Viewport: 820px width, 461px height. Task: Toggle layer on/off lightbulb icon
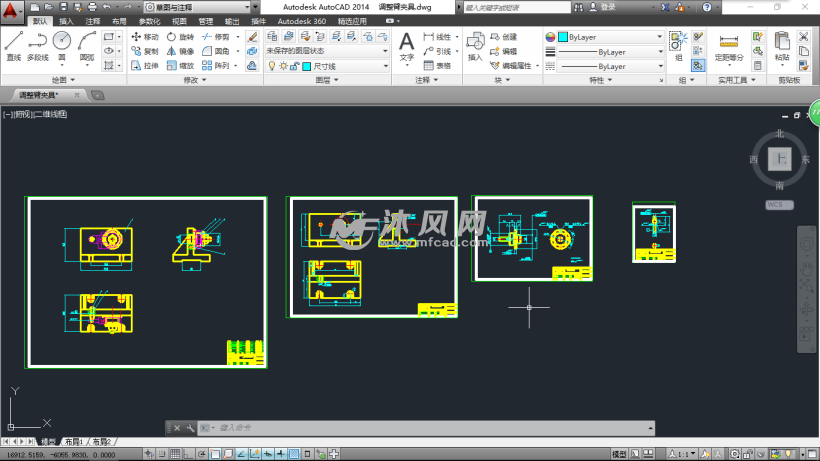[272, 66]
